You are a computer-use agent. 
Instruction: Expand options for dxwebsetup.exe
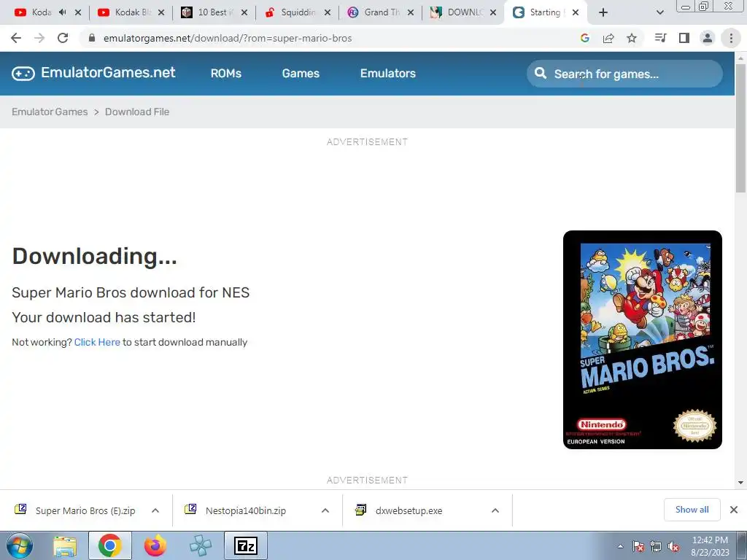[x=495, y=510]
